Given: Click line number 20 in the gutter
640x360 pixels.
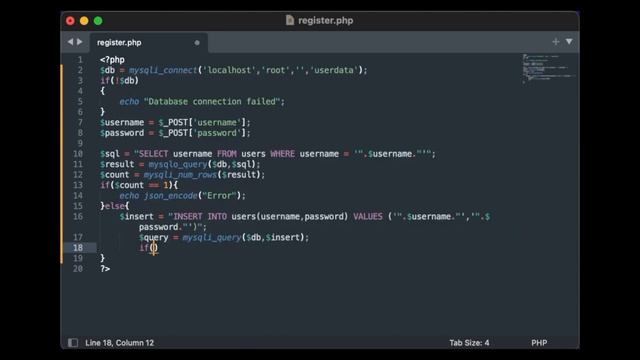Looking at the screenshot, I should (78, 269).
